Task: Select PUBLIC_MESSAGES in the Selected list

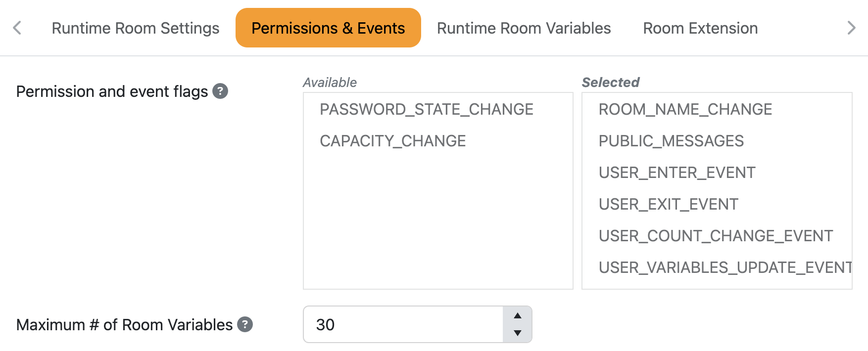Action: 671,141
